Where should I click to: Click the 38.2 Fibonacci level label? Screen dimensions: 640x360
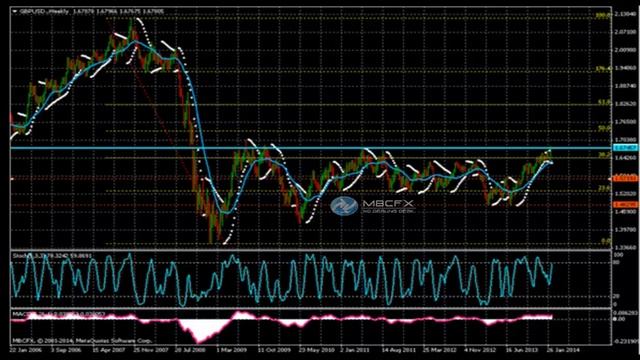click(x=604, y=155)
